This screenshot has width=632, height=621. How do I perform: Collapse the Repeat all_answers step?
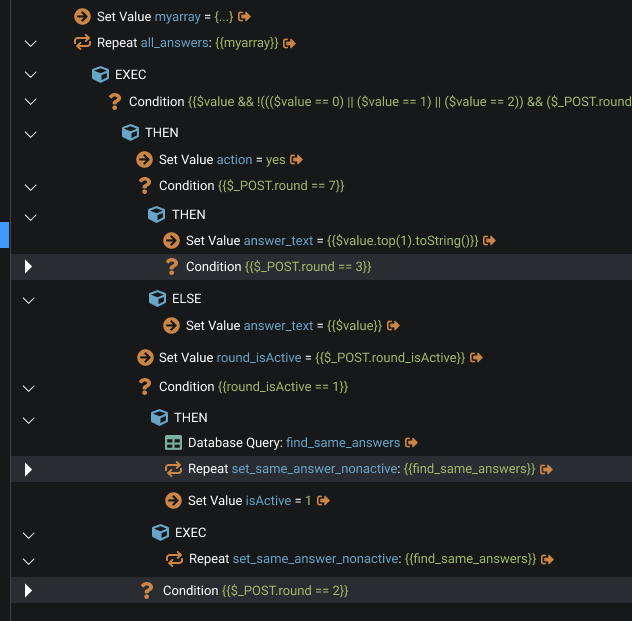click(x=29, y=43)
